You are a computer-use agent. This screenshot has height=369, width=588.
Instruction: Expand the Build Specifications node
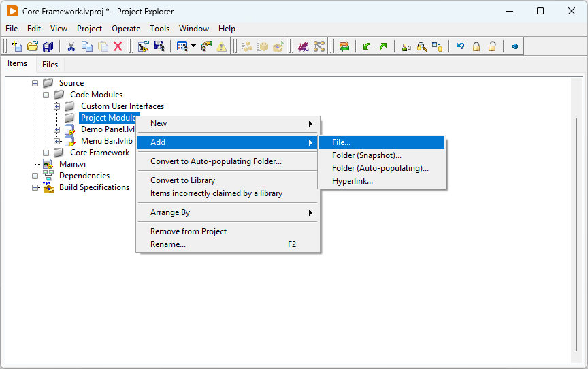[35, 187]
